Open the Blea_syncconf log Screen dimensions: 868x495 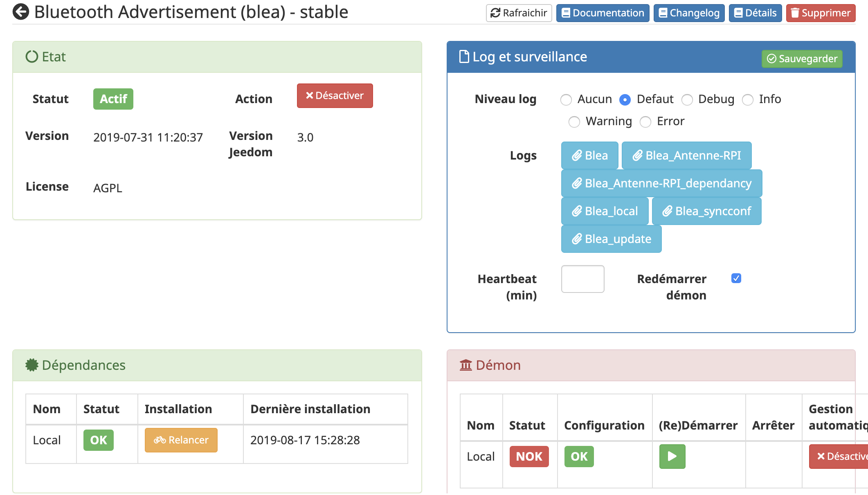(706, 211)
